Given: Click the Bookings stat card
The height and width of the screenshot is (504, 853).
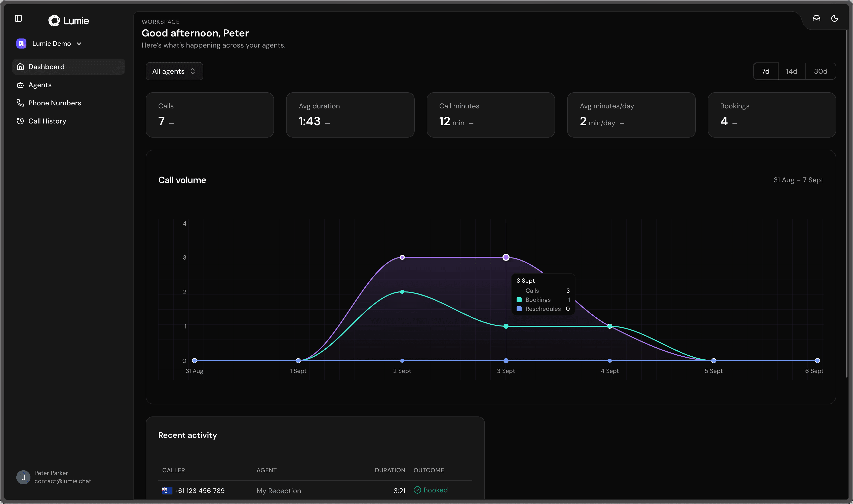Looking at the screenshot, I should pyautogui.click(x=771, y=115).
